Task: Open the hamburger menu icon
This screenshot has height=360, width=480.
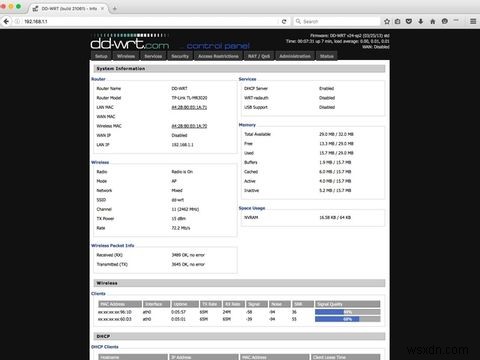Action: [x=473, y=21]
